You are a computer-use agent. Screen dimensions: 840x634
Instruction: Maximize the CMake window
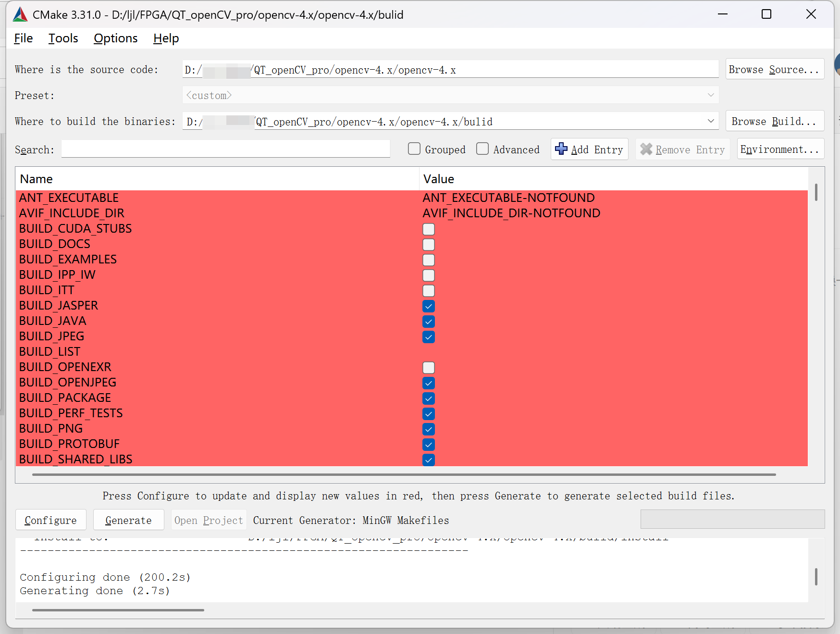click(x=766, y=14)
